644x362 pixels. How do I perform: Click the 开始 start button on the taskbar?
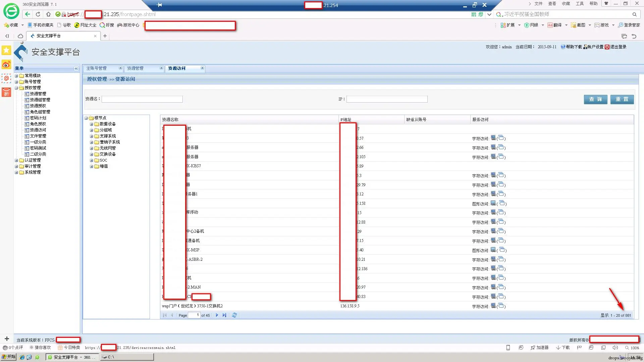[9, 357]
